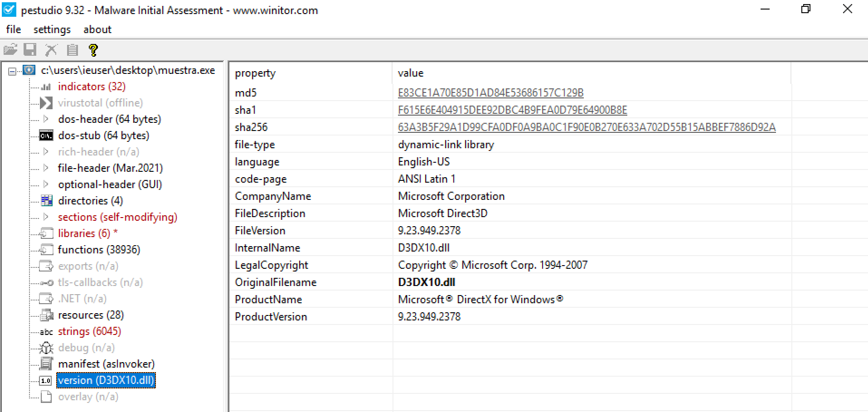
Task: Select functions (38936) tree entry
Action: coord(99,250)
